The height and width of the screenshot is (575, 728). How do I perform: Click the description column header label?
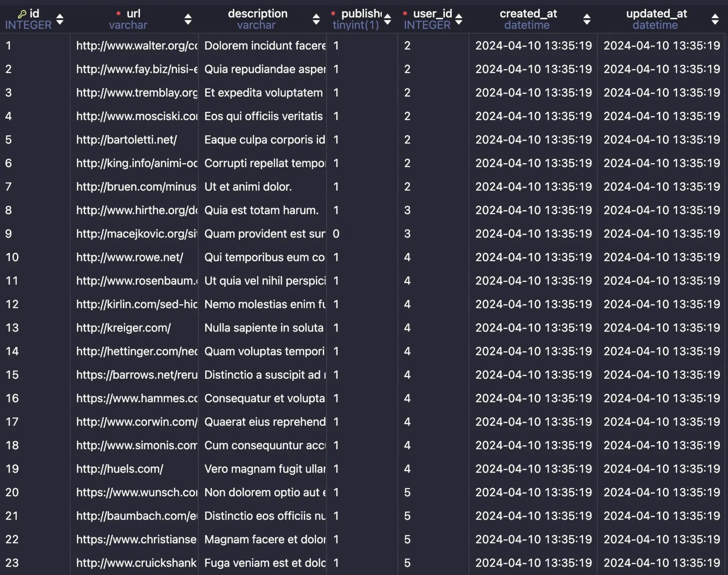point(257,14)
